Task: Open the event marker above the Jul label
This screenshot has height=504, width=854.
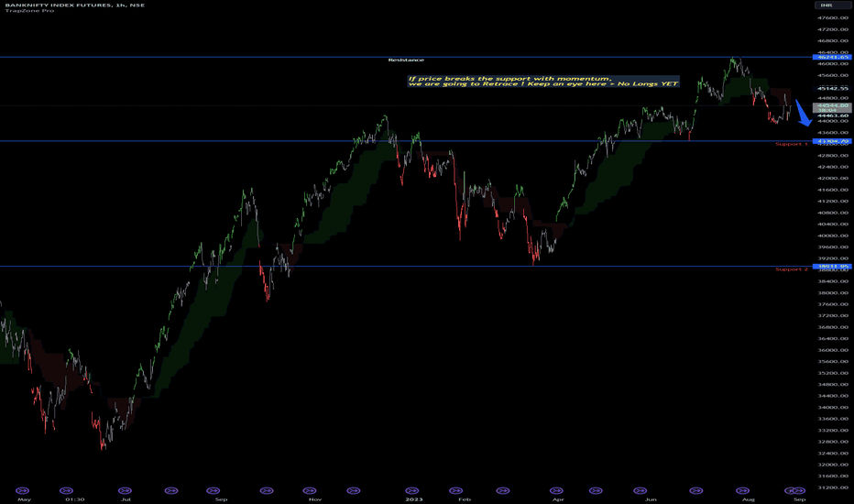Action: pyautogui.click(x=125, y=490)
